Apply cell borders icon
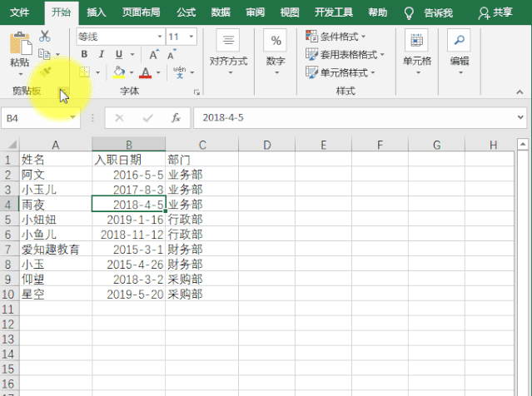This screenshot has width=532, height=396. tap(84, 72)
